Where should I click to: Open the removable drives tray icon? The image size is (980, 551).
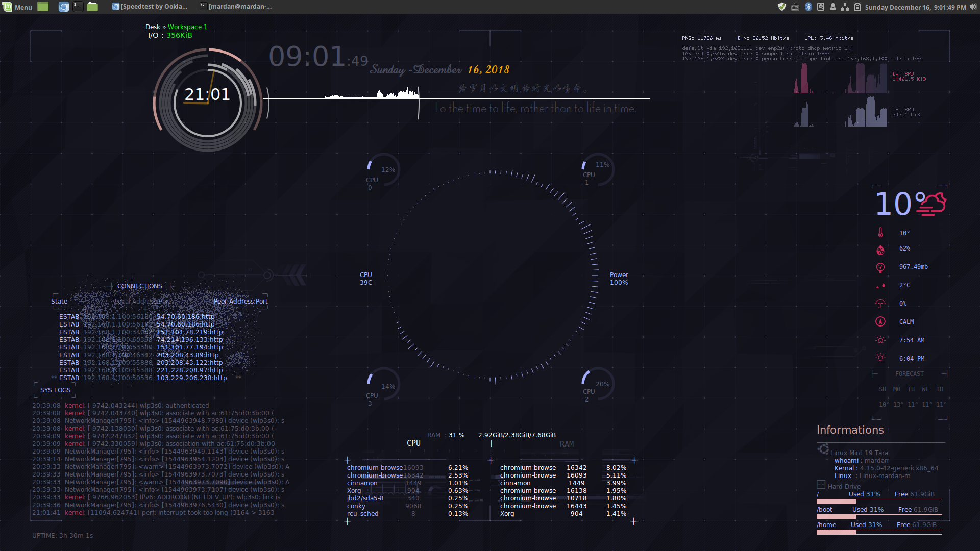pos(820,7)
